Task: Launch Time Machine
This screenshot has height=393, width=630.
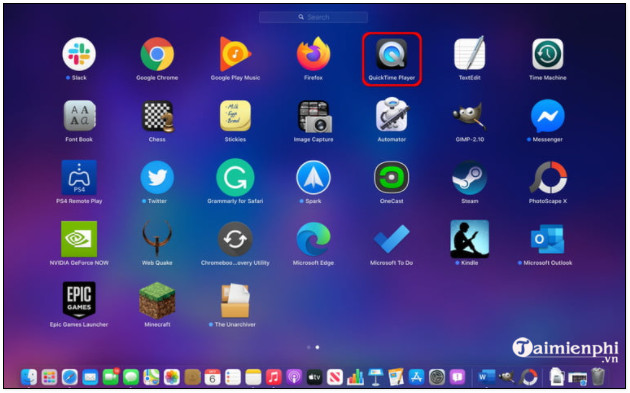Action: click(548, 54)
